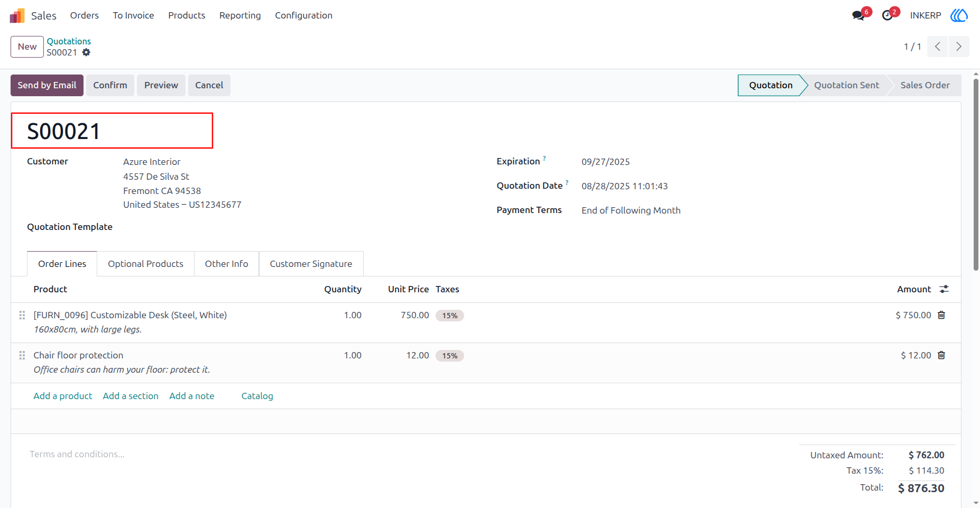Switch to the Customer Signature tab
The height and width of the screenshot is (508, 980).
[x=311, y=264]
